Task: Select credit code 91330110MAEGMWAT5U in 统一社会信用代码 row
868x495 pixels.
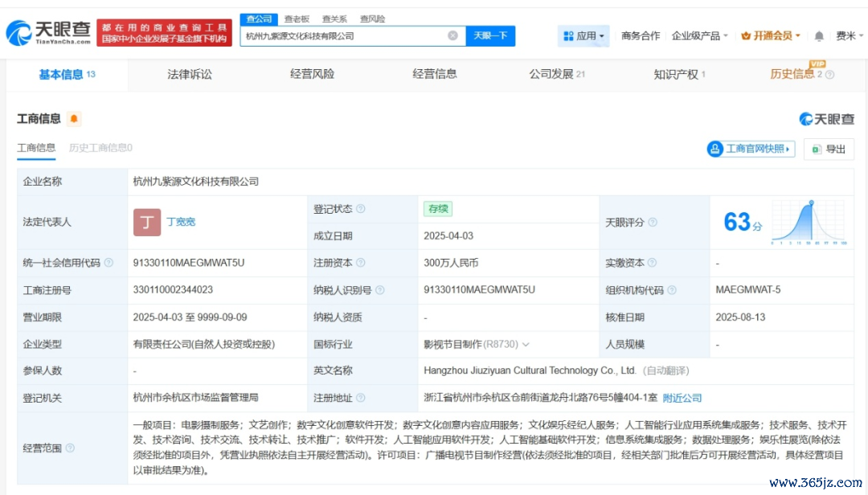Action: click(189, 263)
